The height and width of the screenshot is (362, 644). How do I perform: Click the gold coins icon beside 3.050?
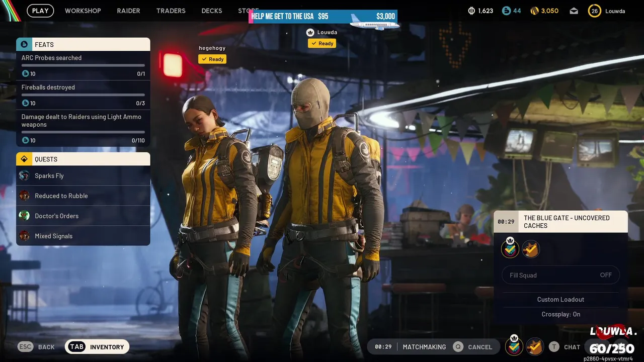(534, 11)
